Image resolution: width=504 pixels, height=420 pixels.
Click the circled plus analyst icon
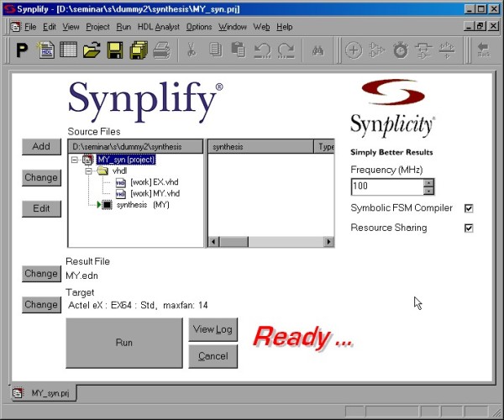(x=354, y=50)
